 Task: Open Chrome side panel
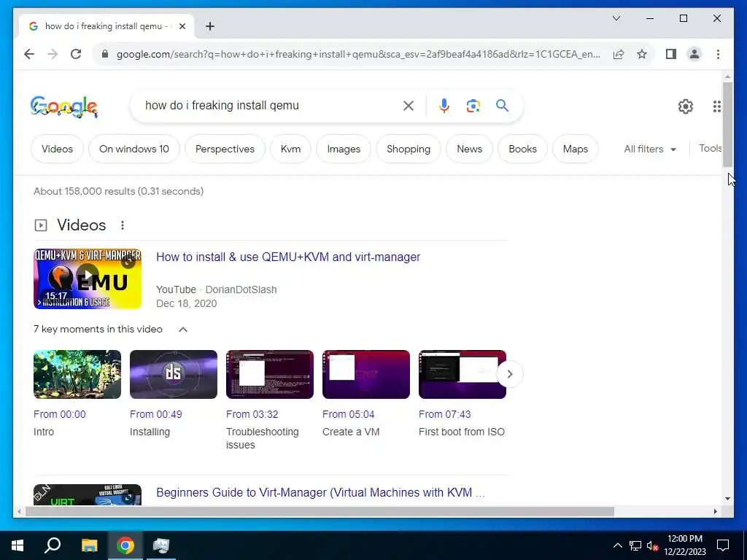click(x=671, y=54)
